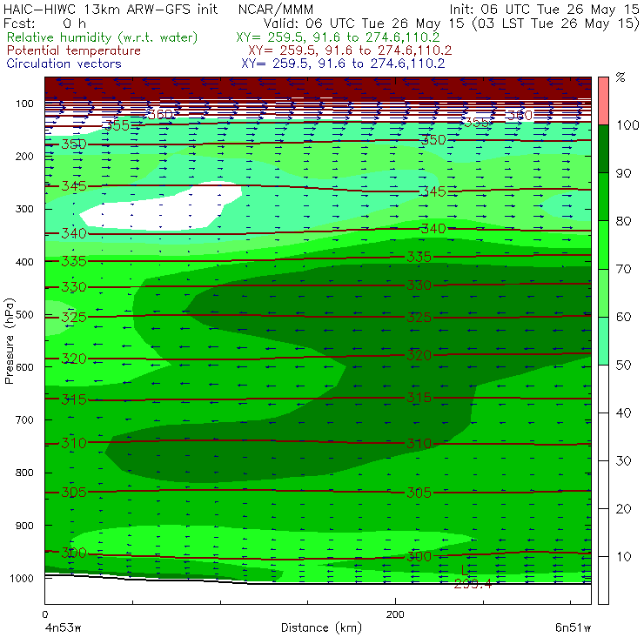Click the '4n53w' start coordinate label
The width and height of the screenshot is (644, 644).
(63, 627)
